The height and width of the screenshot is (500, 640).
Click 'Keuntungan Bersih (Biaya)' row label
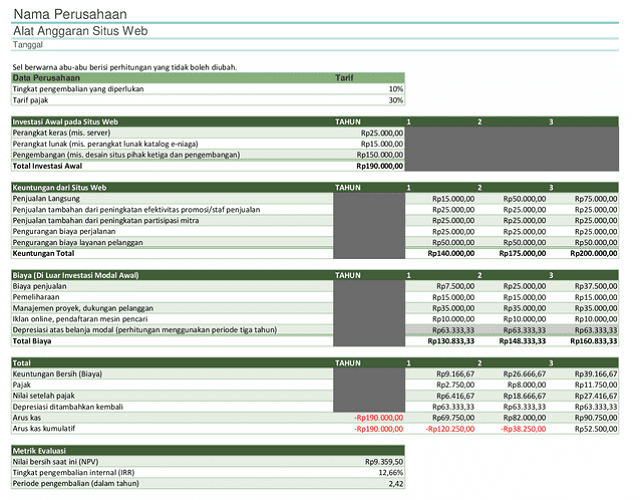57,374
